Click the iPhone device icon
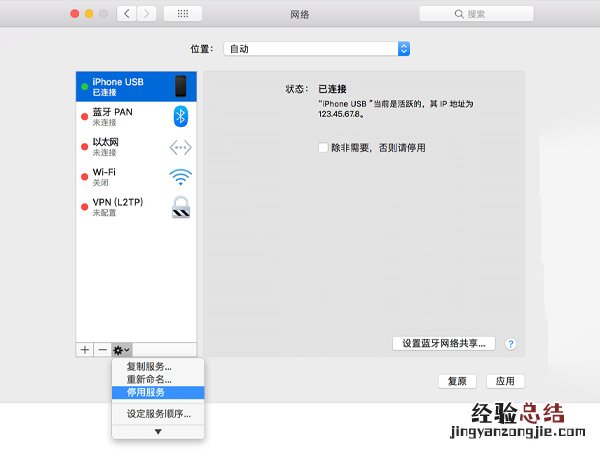This screenshot has width=600, height=450. tap(181, 86)
